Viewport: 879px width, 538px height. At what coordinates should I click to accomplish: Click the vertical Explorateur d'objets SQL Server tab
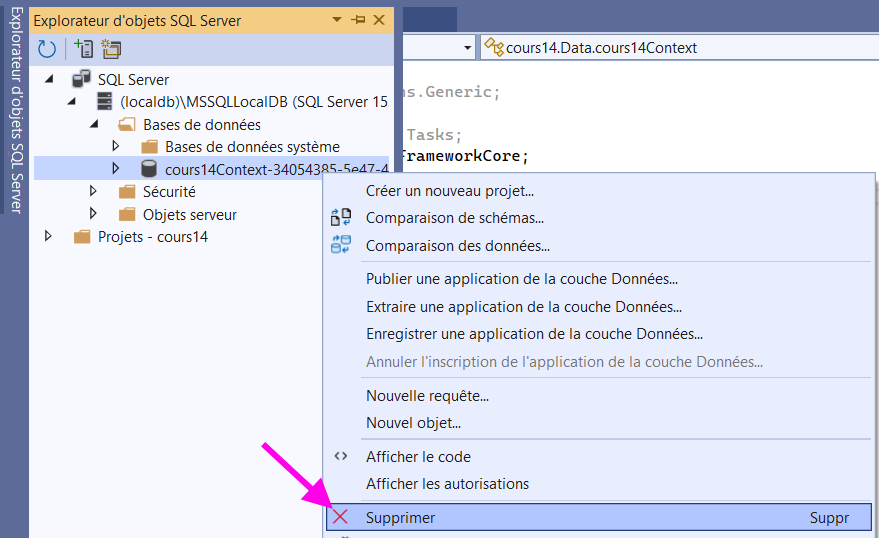(16, 110)
